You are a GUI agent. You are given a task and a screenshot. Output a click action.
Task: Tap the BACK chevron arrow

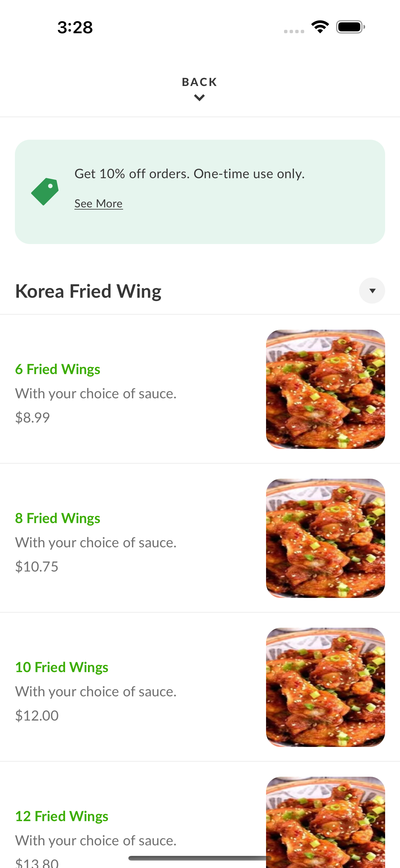pyautogui.click(x=199, y=98)
